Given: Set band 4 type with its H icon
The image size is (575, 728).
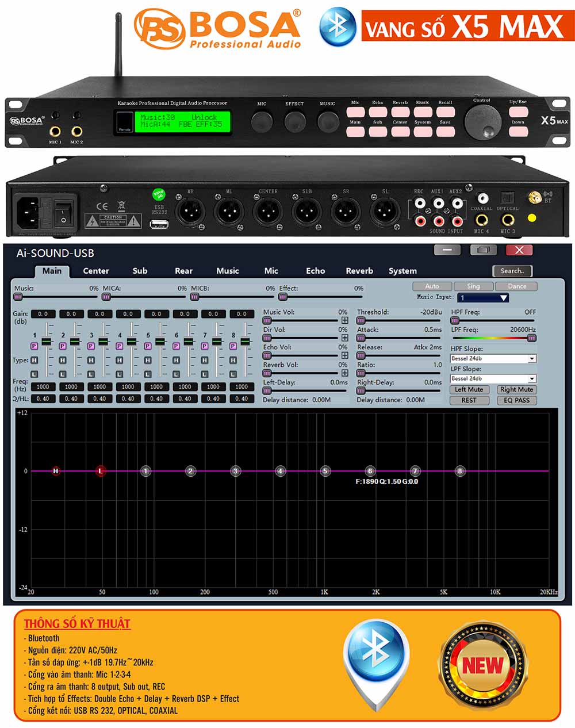Looking at the screenshot, I should pos(120,360).
